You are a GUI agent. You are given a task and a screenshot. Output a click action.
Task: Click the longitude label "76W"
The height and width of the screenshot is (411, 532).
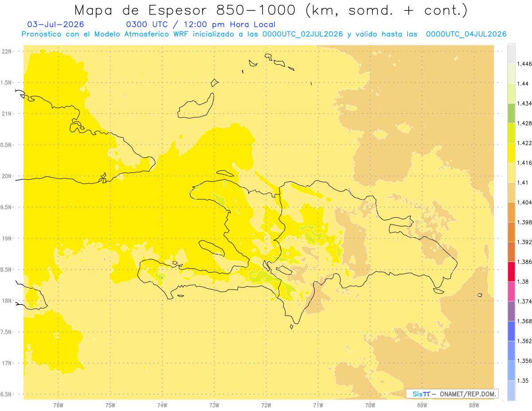tap(58, 405)
